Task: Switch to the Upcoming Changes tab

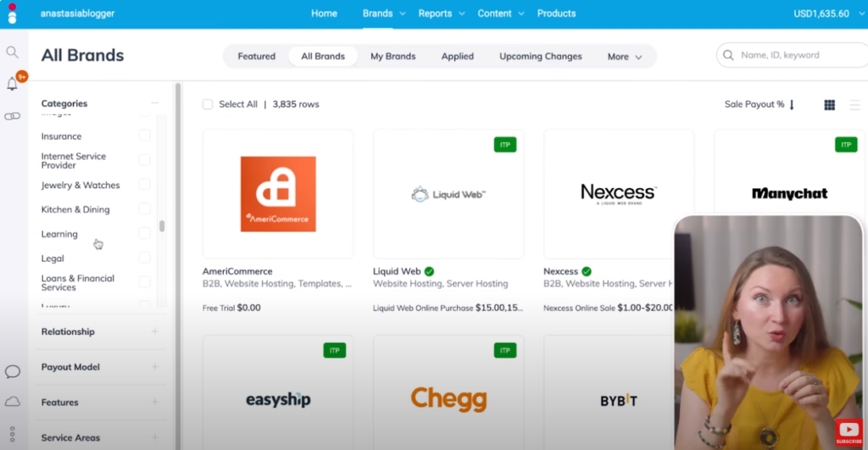Action: point(540,57)
